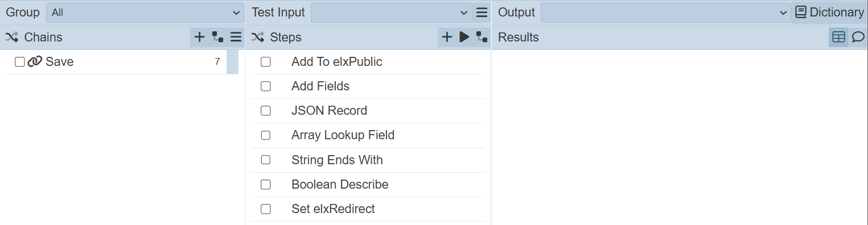Select the JSON Record step checkbox
Viewport: 868px width, 225px height.
pos(266,111)
